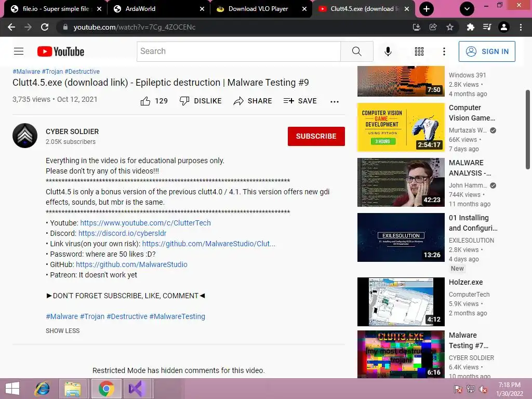Subscribe to CYBER SOLDIER
The width and height of the screenshot is (532, 399).
tap(316, 136)
